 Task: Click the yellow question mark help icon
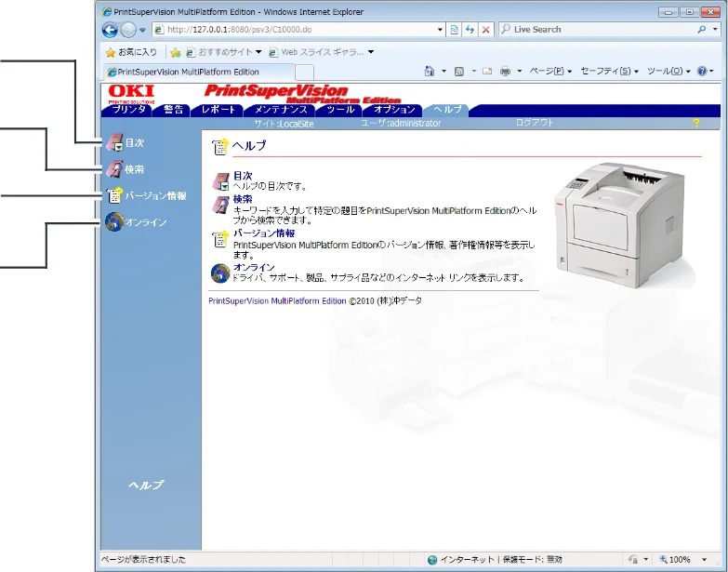[696, 123]
